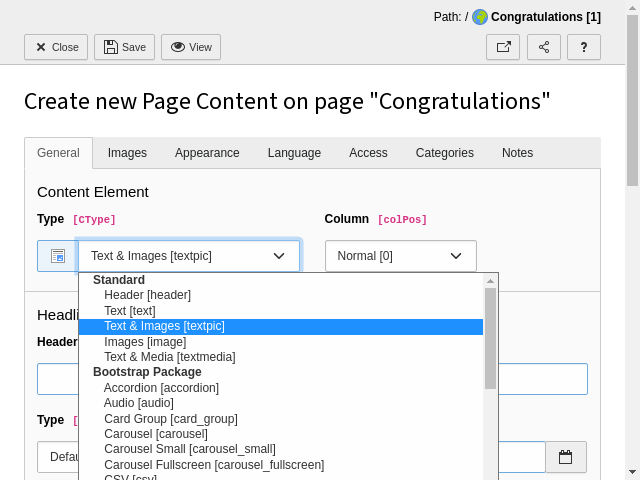Click the calendar date picker icon
The width and height of the screenshot is (640, 480).
point(565,457)
